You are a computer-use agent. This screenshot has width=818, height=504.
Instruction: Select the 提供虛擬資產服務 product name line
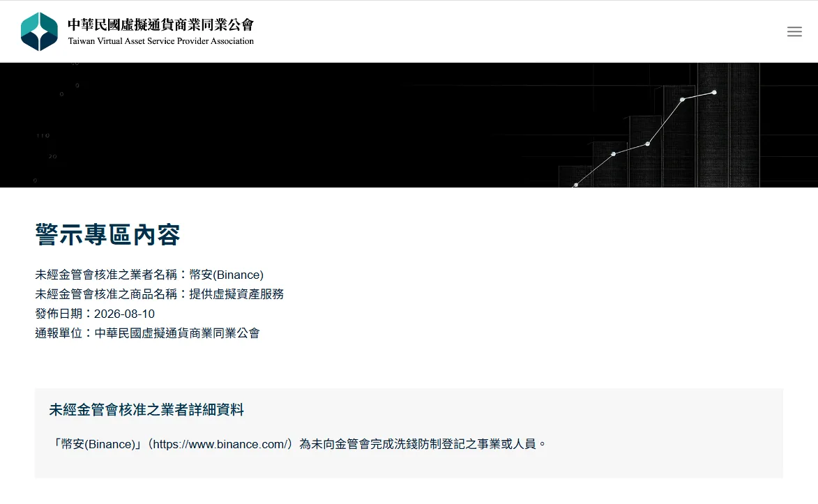tap(159, 294)
